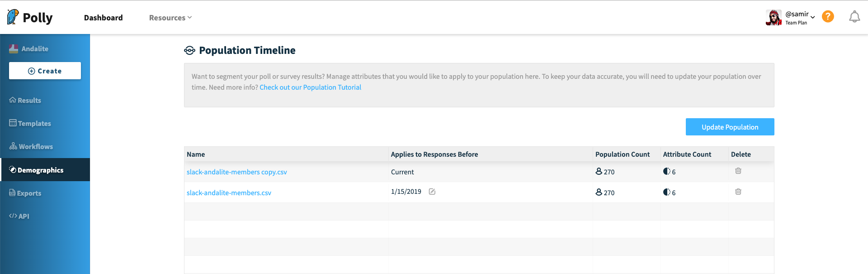Open Results in the sidebar
This screenshot has width=868, height=274.
click(x=25, y=100)
